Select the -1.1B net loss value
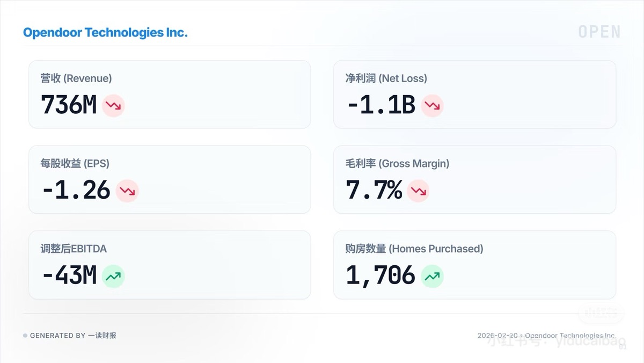This screenshot has width=644, height=363. point(380,105)
